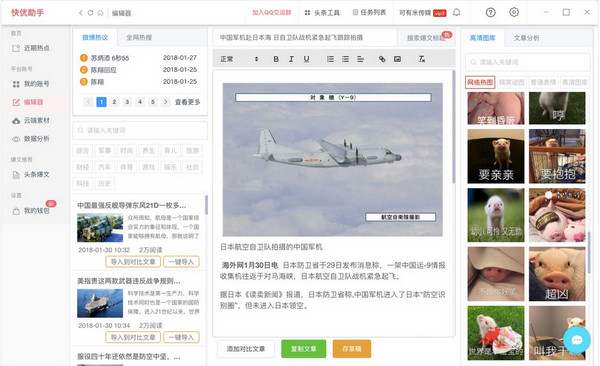Expand hot topics with 查看更多
This screenshot has width=600, height=366.
(x=188, y=102)
